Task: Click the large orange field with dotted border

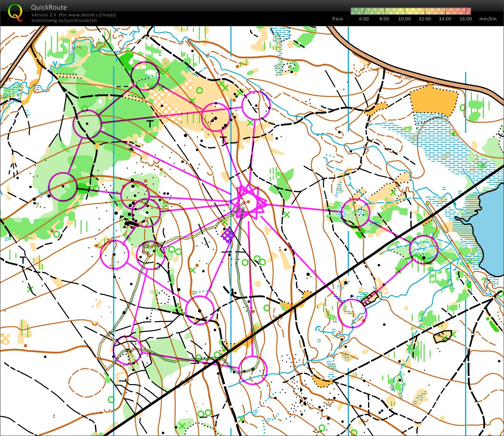Action: [434, 102]
